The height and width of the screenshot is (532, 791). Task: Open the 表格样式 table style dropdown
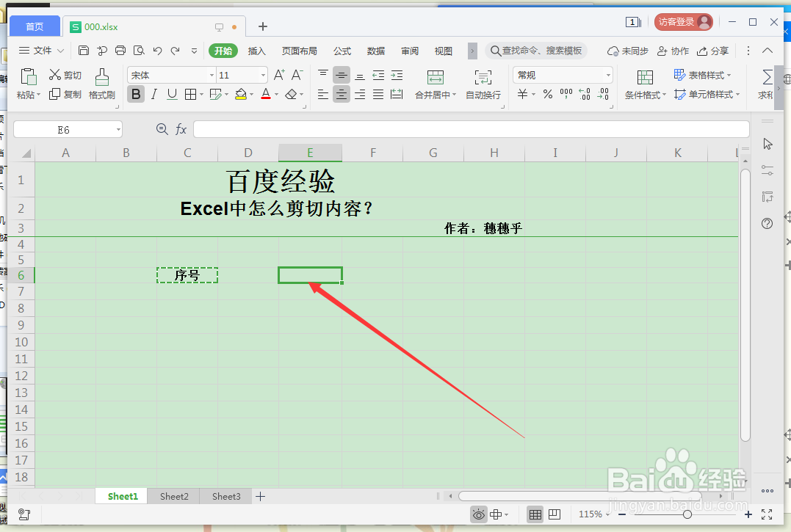tap(702, 75)
